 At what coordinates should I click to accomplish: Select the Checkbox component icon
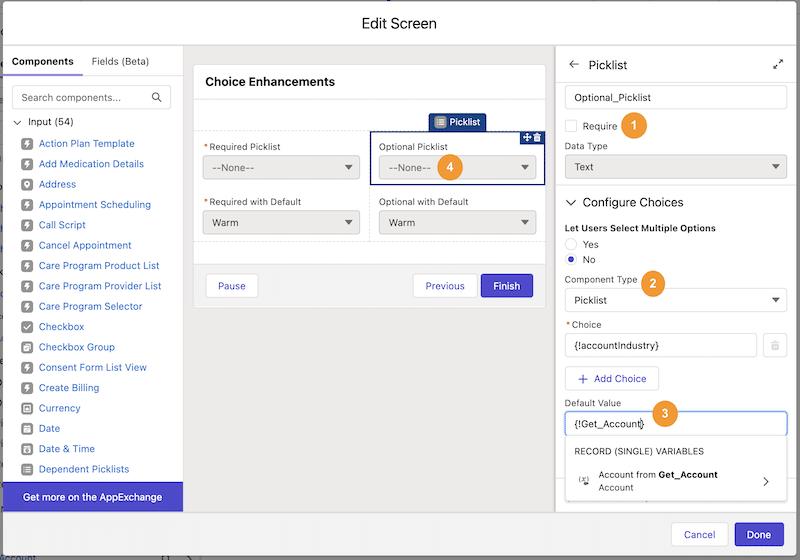tap(27, 326)
